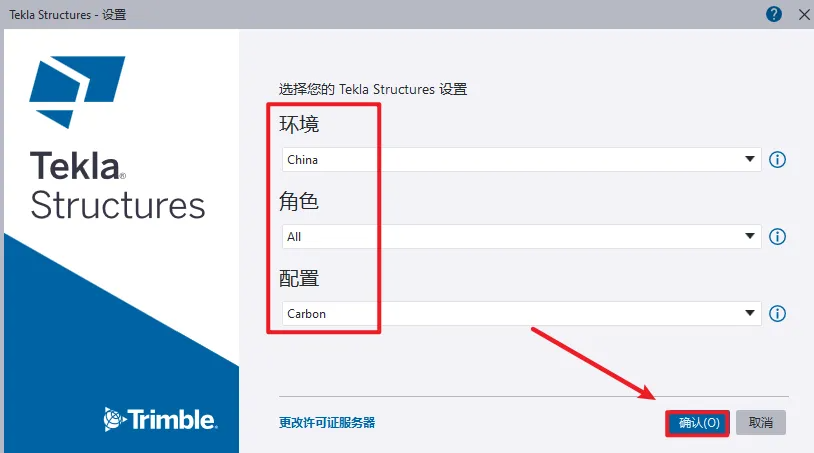Confirm settings with the 确认(O) button

point(698,423)
